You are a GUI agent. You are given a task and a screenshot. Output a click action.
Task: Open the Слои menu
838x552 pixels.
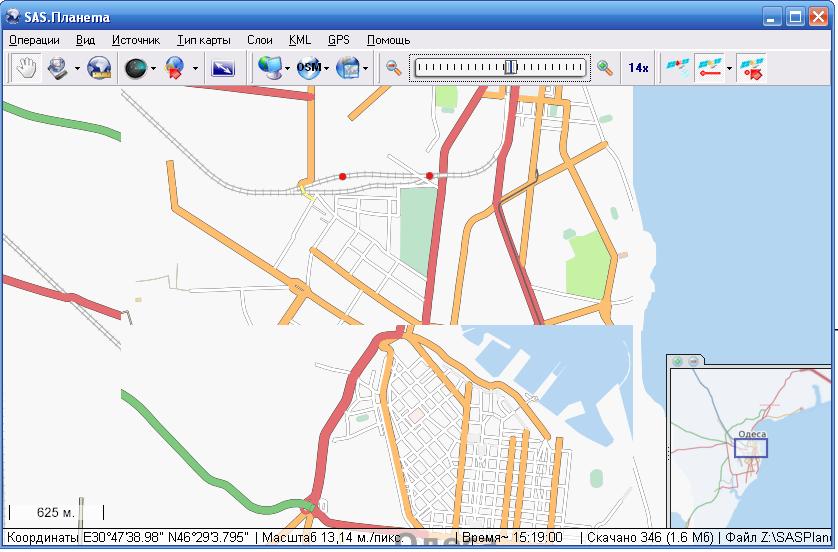click(259, 40)
